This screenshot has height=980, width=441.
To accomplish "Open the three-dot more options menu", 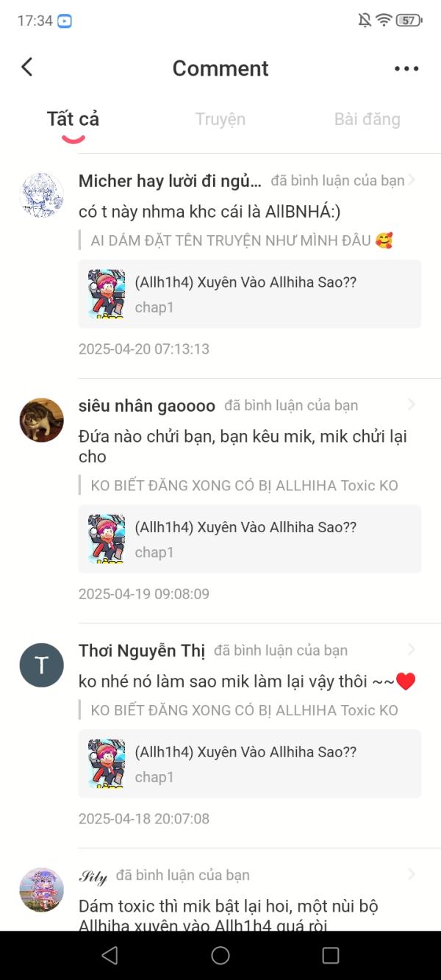I will [406, 68].
